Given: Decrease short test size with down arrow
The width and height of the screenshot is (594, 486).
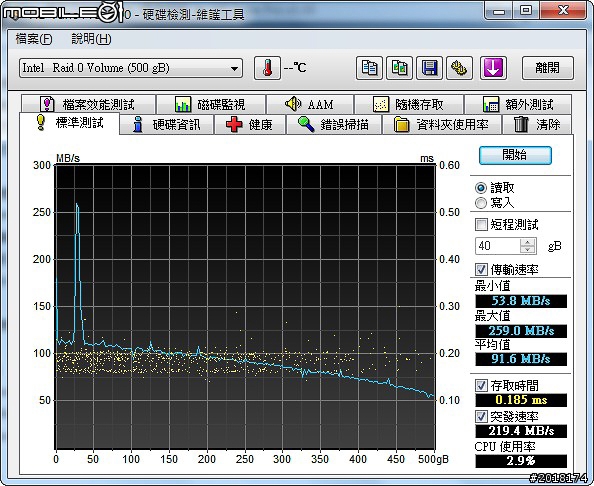Looking at the screenshot, I should (527, 250).
